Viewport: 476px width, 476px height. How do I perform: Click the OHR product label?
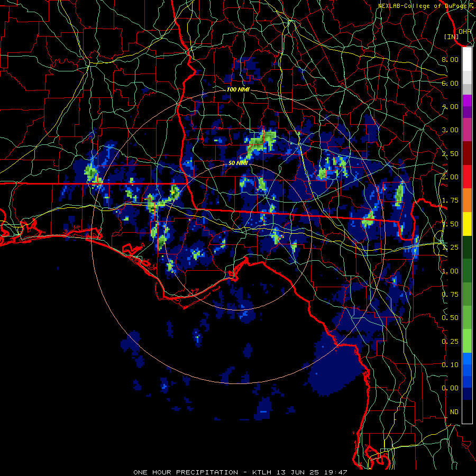point(465,31)
